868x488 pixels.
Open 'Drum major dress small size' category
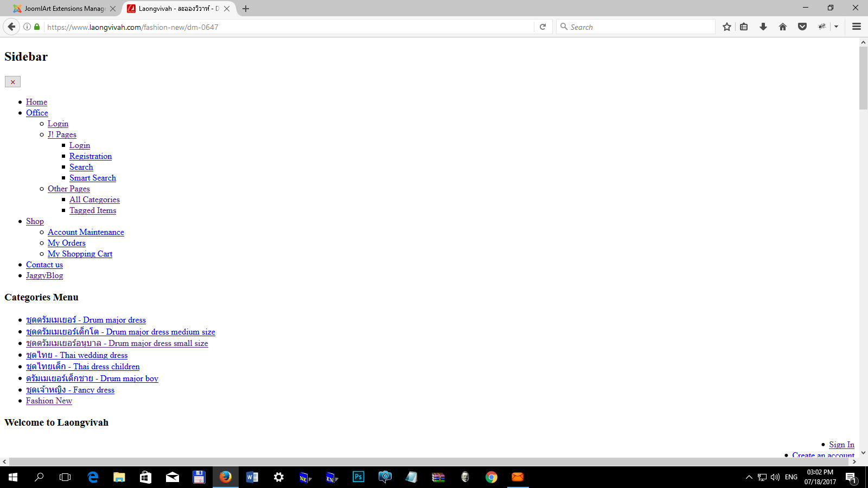[117, 343]
